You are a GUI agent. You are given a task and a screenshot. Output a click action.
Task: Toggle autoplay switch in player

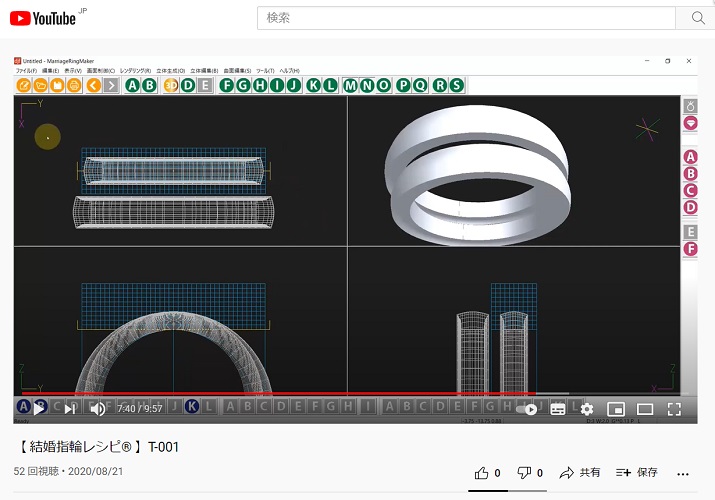coord(530,408)
